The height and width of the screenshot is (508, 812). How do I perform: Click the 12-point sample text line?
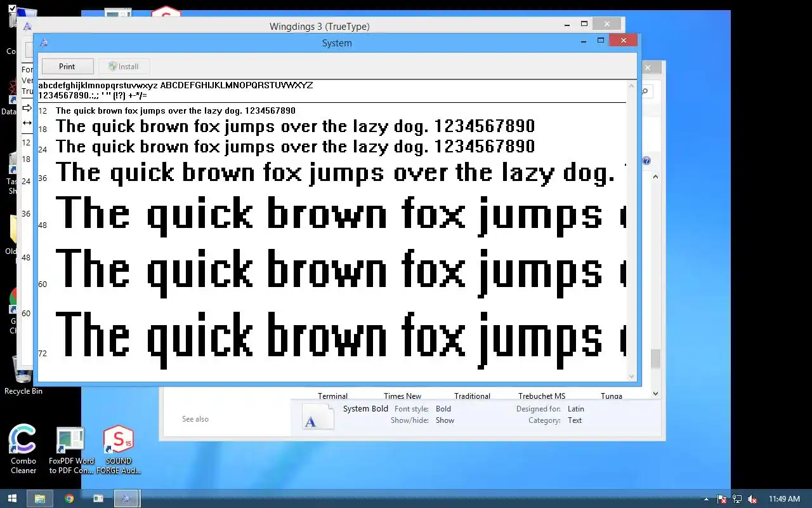176,110
